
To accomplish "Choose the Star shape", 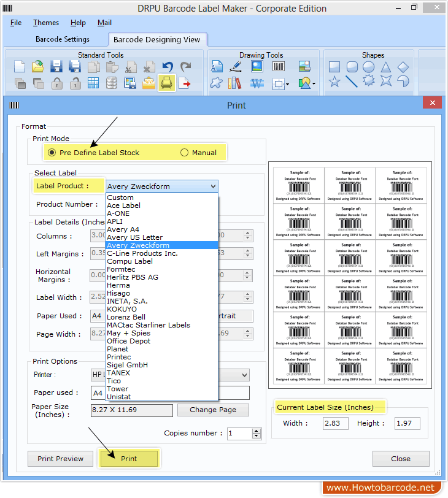I will [334, 82].
